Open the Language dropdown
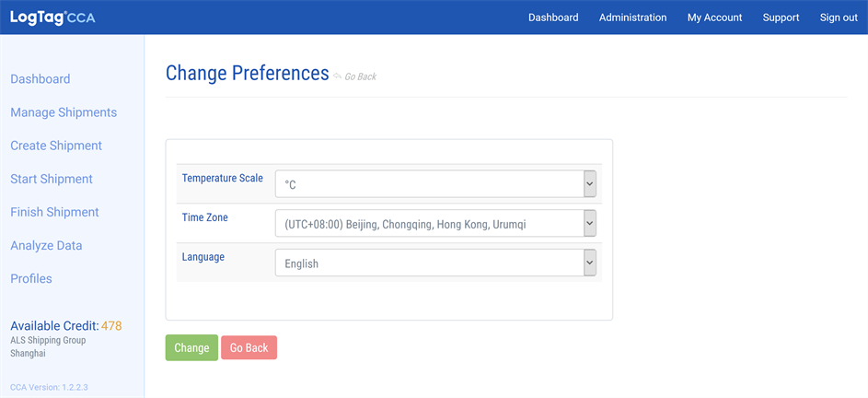 tap(435, 263)
